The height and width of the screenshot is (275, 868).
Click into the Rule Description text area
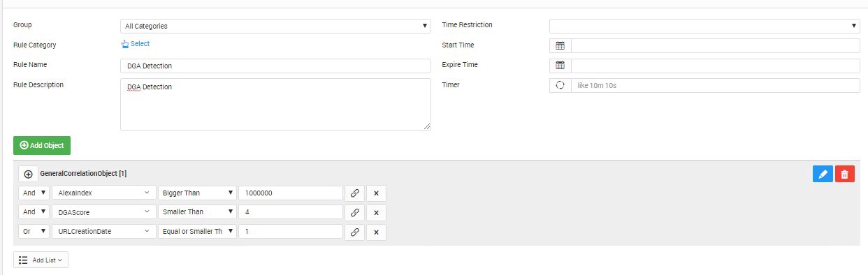pyautogui.click(x=275, y=104)
